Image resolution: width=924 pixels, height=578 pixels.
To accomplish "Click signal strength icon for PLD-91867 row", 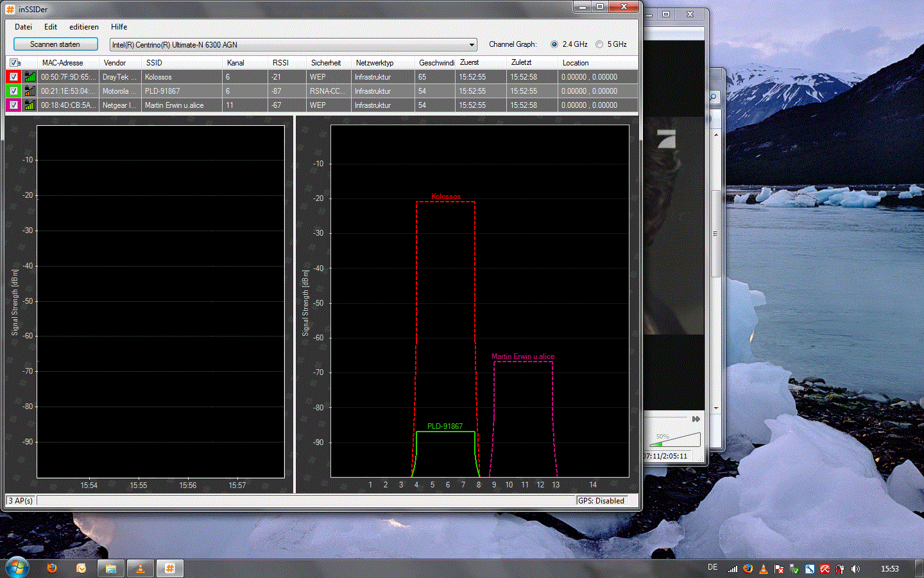I will click(30, 91).
